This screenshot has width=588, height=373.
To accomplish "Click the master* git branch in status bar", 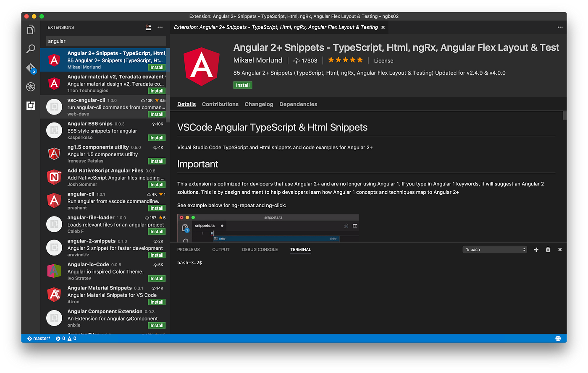I will 39,339.
